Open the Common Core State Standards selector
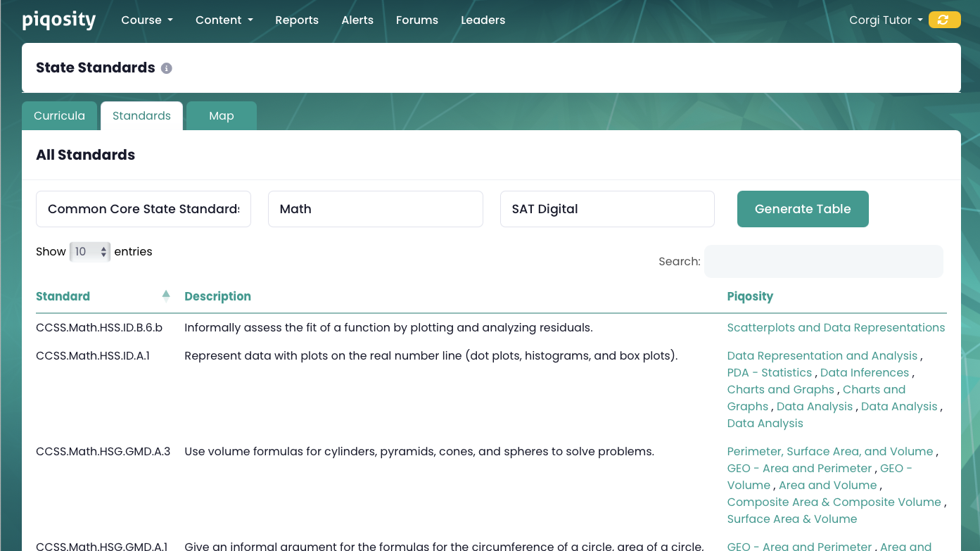This screenshot has height=551, width=980. [144, 209]
